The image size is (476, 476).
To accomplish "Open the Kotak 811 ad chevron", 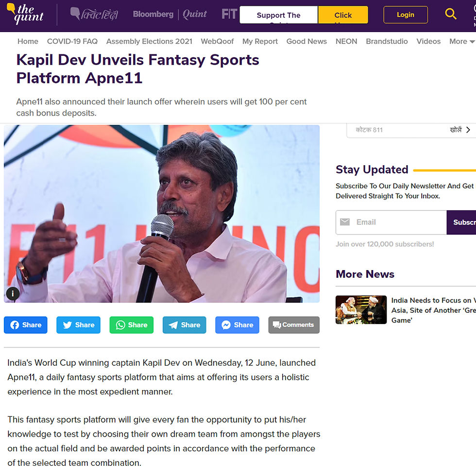I will tap(468, 130).
